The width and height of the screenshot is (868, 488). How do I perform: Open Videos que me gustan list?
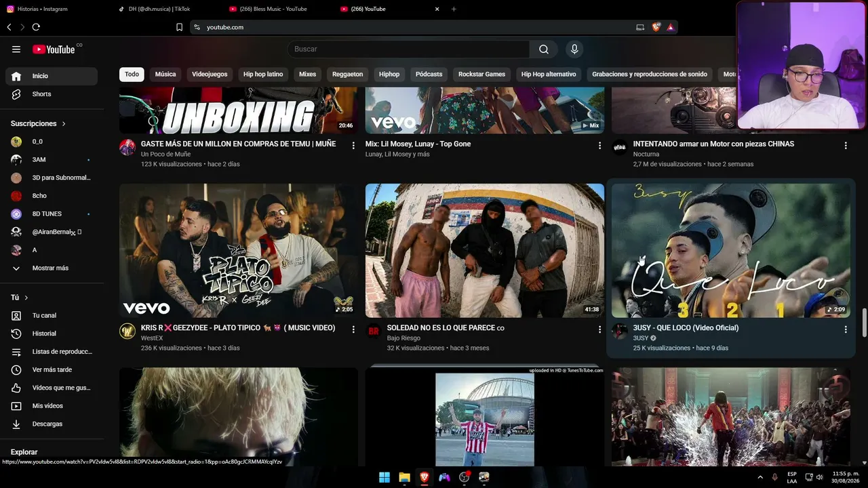pos(52,388)
